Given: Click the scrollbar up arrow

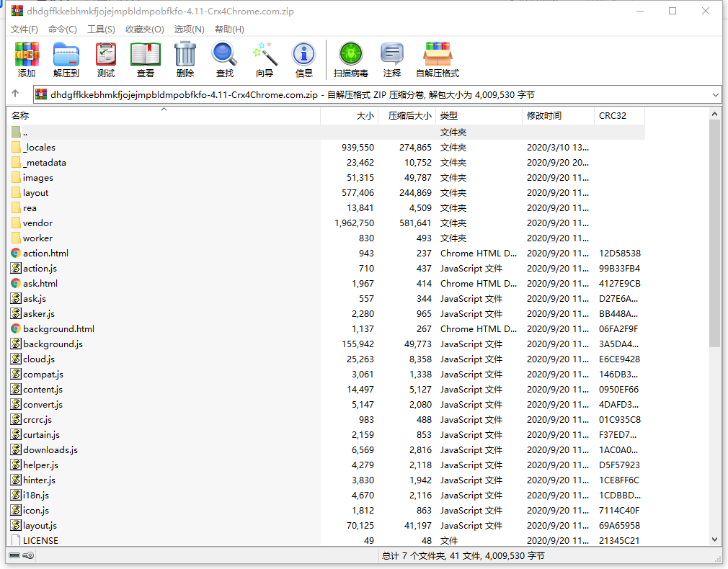Looking at the screenshot, I should coord(714,114).
